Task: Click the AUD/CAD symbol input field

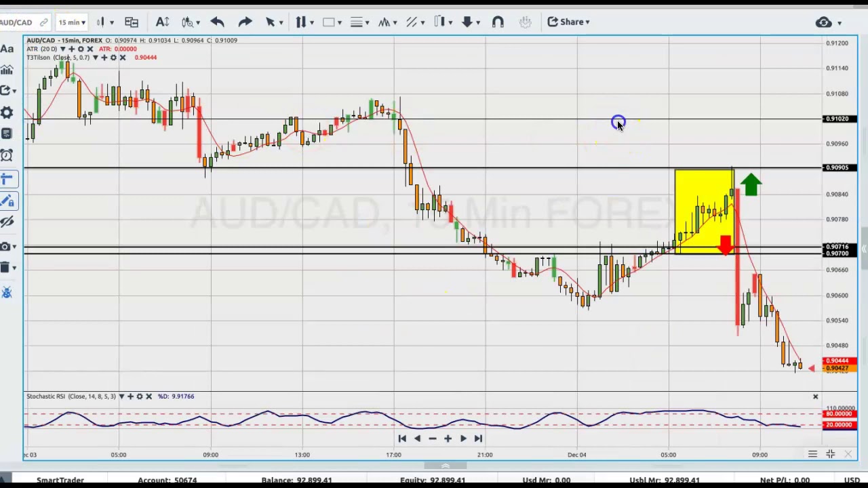Action: [24, 22]
